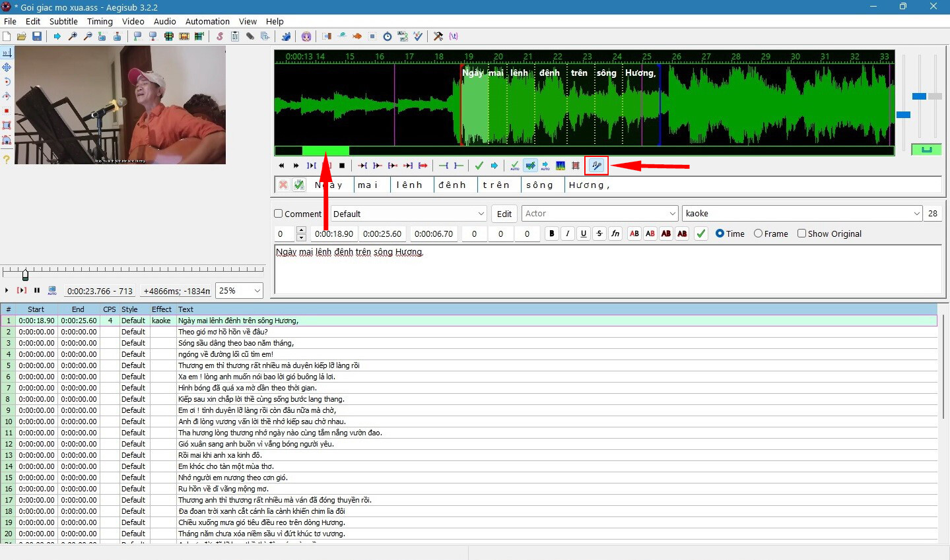
Task: Open the Timing menu
Action: pos(100,21)
